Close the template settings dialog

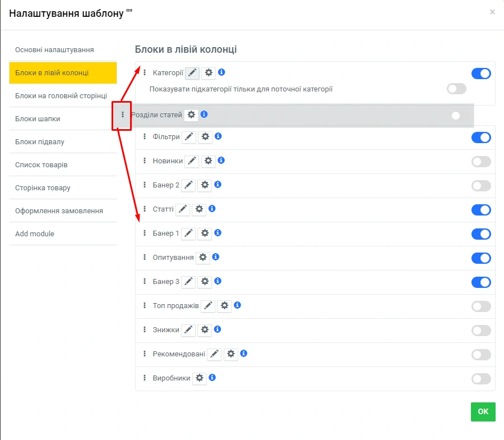[492, 12]
